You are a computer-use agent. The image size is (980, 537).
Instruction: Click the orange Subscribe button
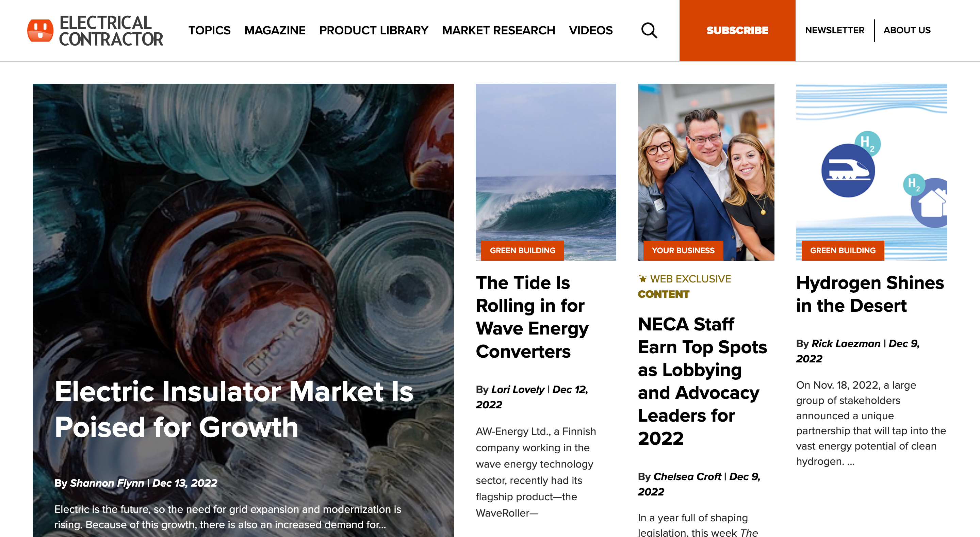(737, 30)
